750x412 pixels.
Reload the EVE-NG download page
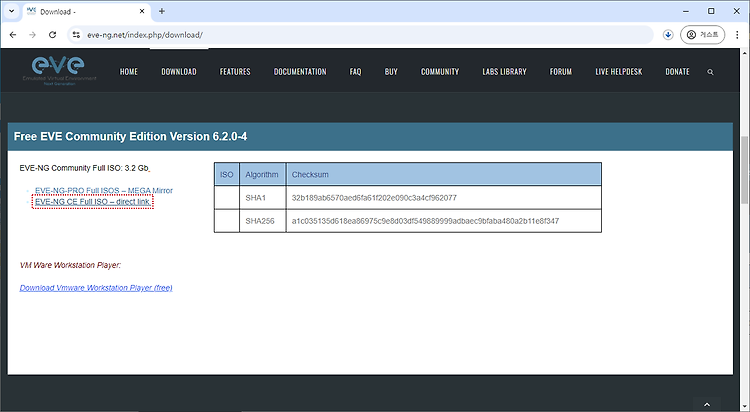click(x=53, y=35)
